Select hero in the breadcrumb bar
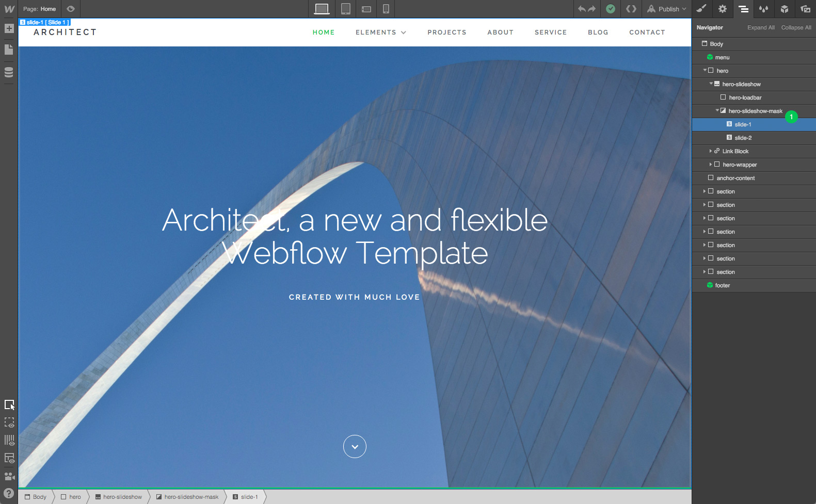This screenshot has height=504, width=816. 71,497
